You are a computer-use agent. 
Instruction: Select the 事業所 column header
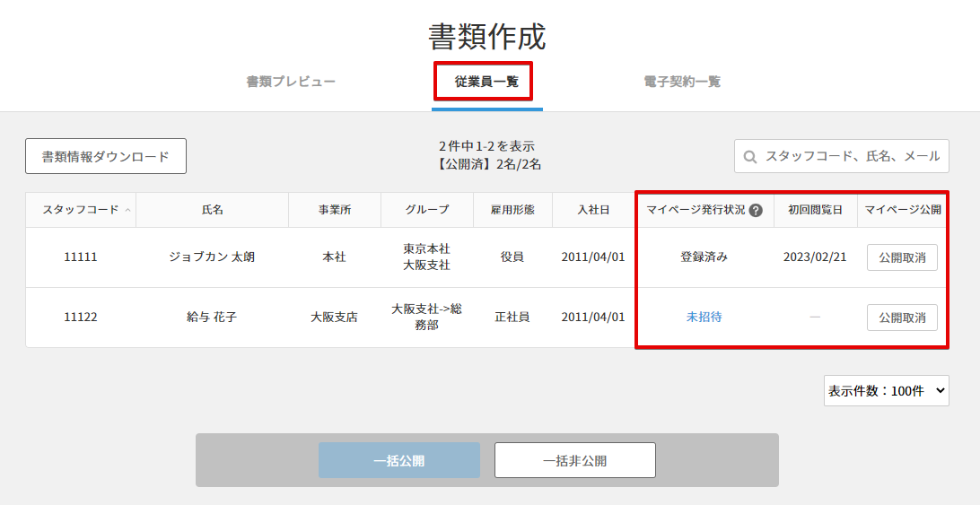coord(334,210)
